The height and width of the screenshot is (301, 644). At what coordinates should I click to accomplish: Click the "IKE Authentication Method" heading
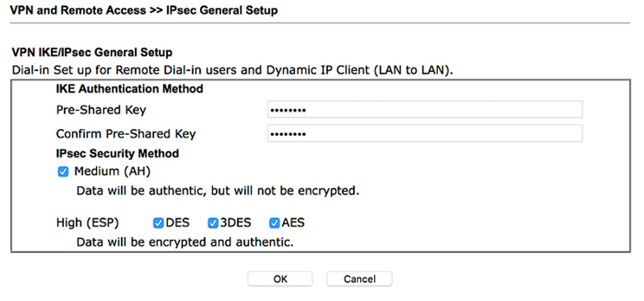(x=130, y=89)
